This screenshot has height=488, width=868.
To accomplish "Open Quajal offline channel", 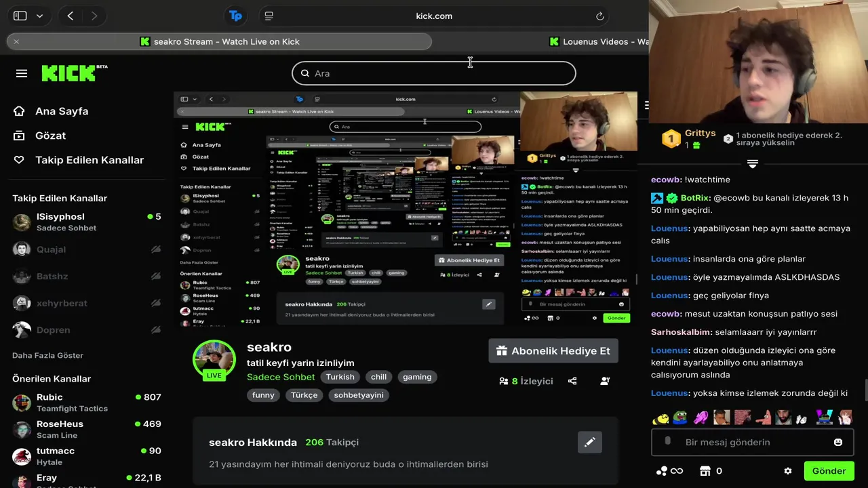I will pos(86,249).
